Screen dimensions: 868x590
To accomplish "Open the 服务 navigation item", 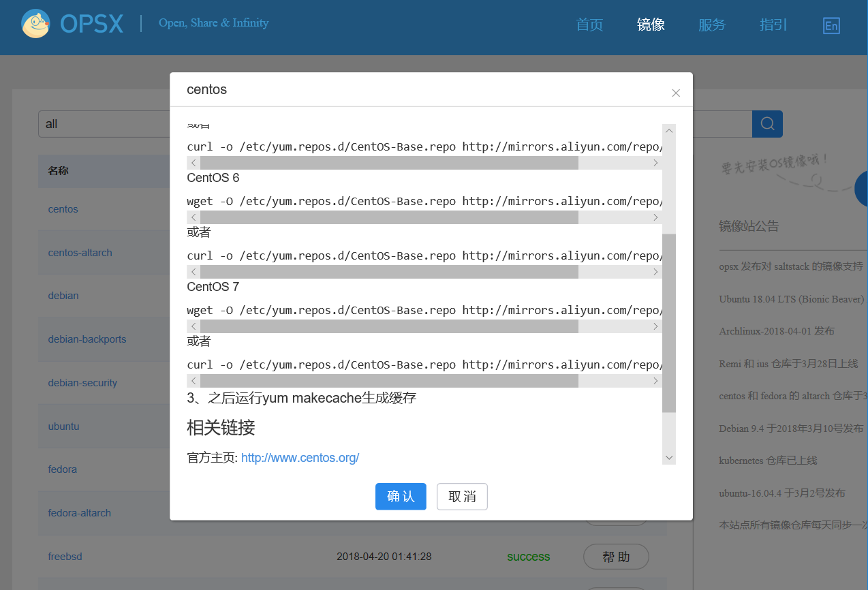I will click(x=712, y=25).
